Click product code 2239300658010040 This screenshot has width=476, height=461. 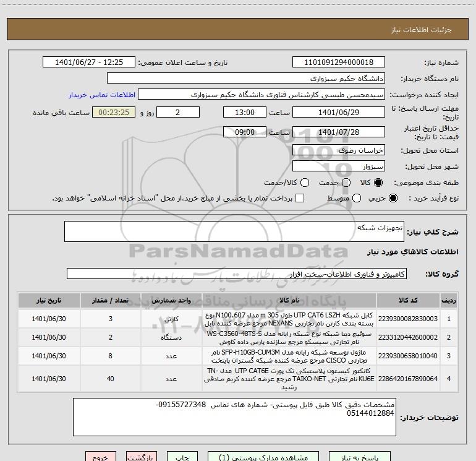pyautogui.click(x=408, y=356)
